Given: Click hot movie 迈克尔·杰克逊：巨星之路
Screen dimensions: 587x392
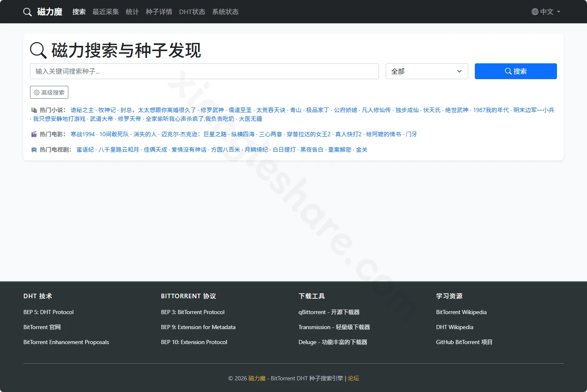Looking at the screenshot, I should [194, 134].
